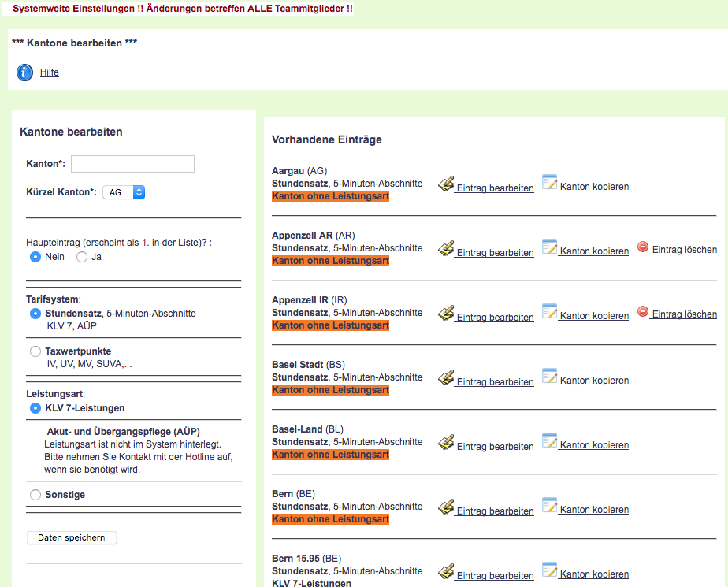Click the red delete icon for Appenzell AR
Viewport: 728px width, 587px height.
click(643, 247)
